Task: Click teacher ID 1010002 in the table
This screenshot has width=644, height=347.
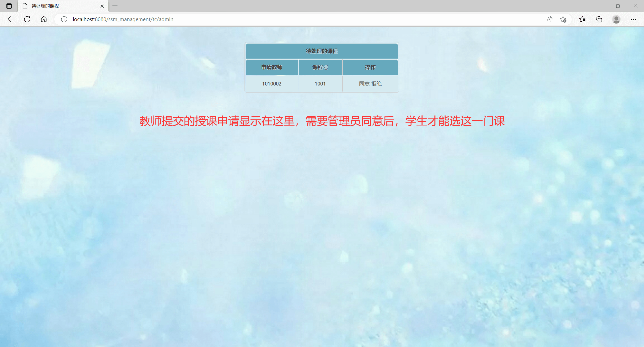Action: [x=271, y=83]
